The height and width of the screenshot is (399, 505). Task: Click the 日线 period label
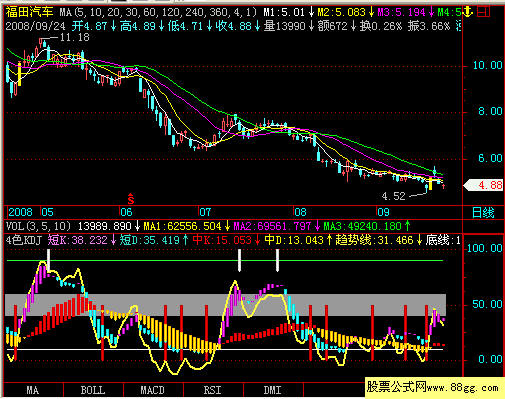483,213
